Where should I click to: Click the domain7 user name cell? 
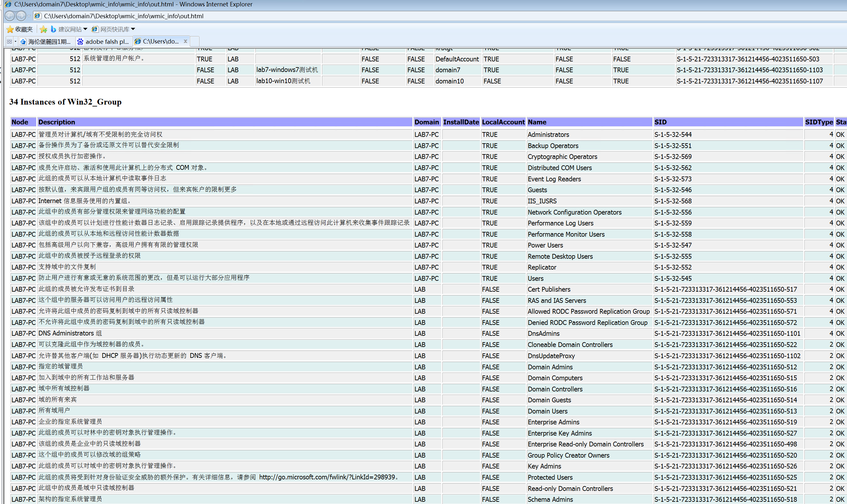point(458,70)
